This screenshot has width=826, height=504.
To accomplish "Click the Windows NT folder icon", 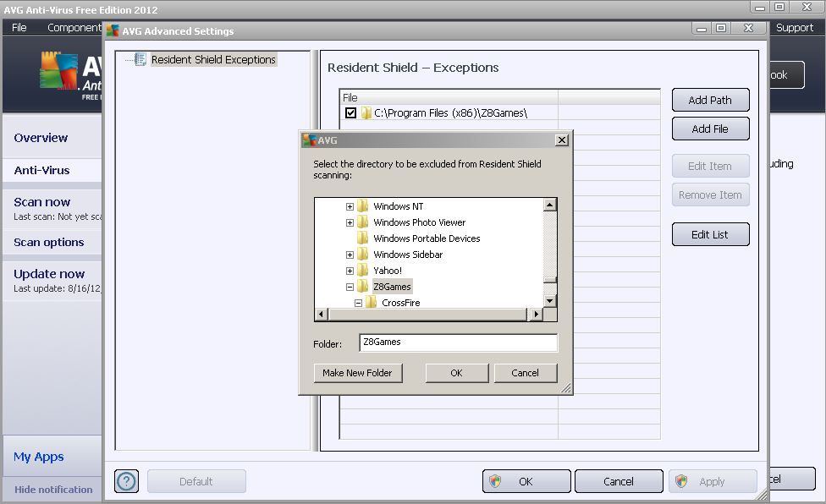I will (x=362, y=205).
